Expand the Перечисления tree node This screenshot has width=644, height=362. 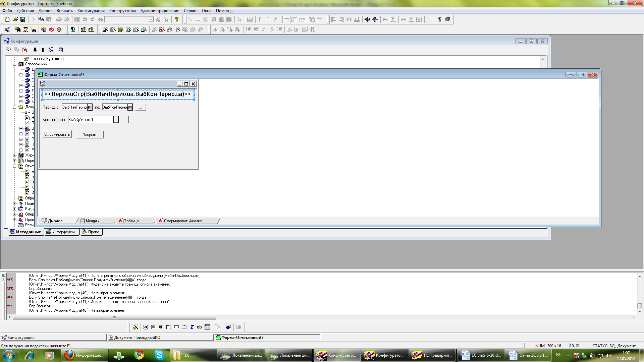pos(15,161)
